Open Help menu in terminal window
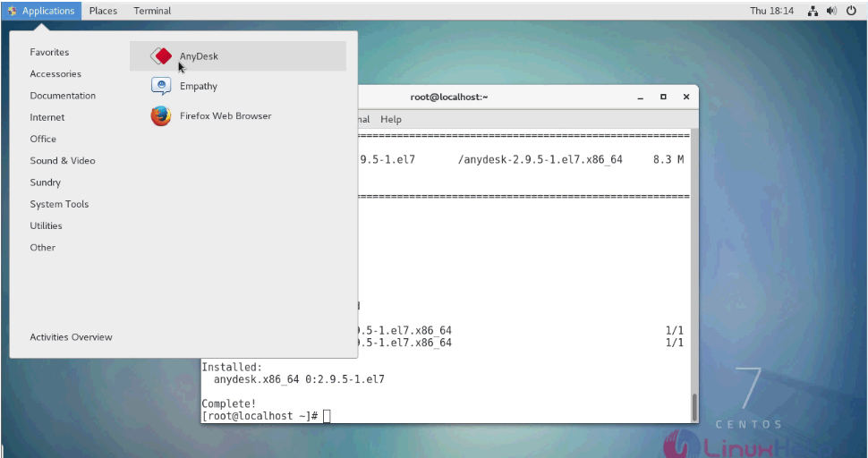Screen dimensions: 868x458 [x=391, y=119]
